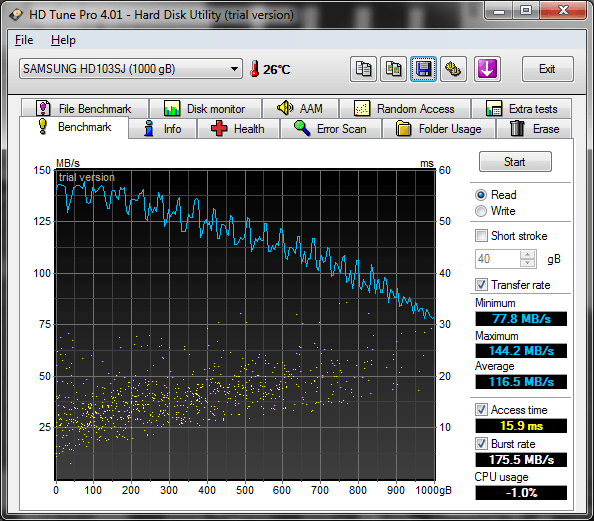Start the benchmark with Start button
The width and height of the screenshot is (594, 521).
tap(515, 162)
